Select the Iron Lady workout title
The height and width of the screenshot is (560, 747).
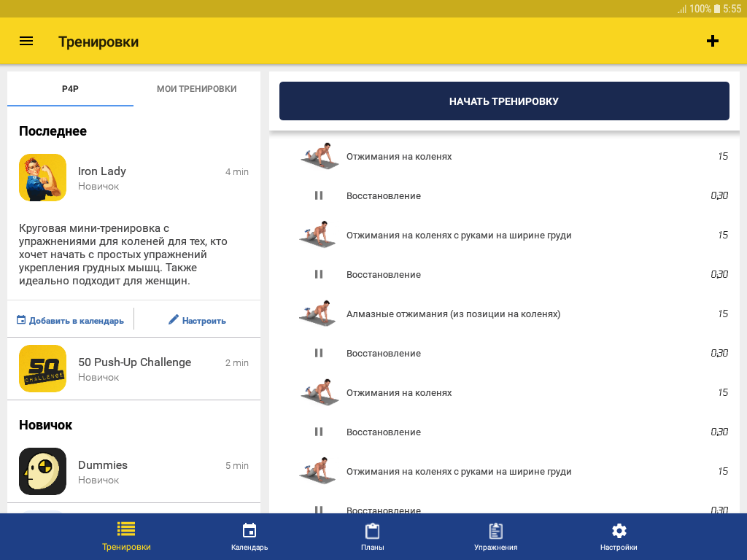pyautogui.click(x=102, y=171)
